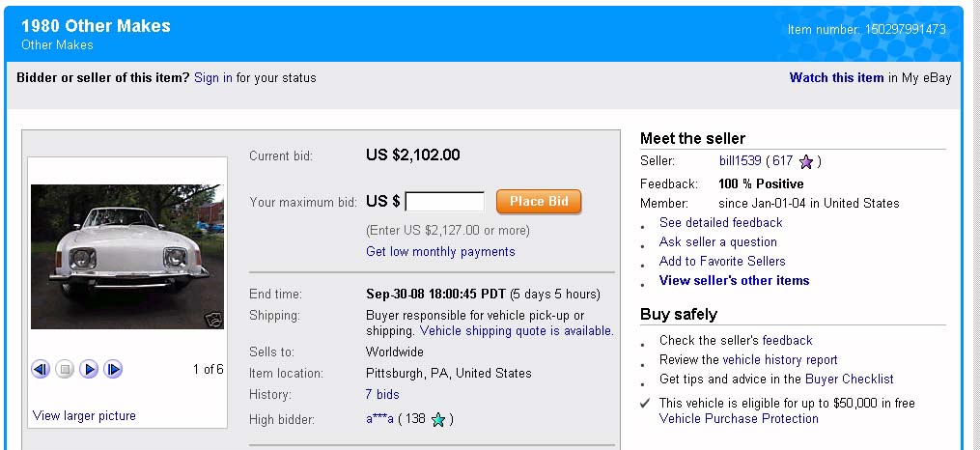980x450 pixels.
Task: View the 7 bids history
Action: [x=382, y=394]
